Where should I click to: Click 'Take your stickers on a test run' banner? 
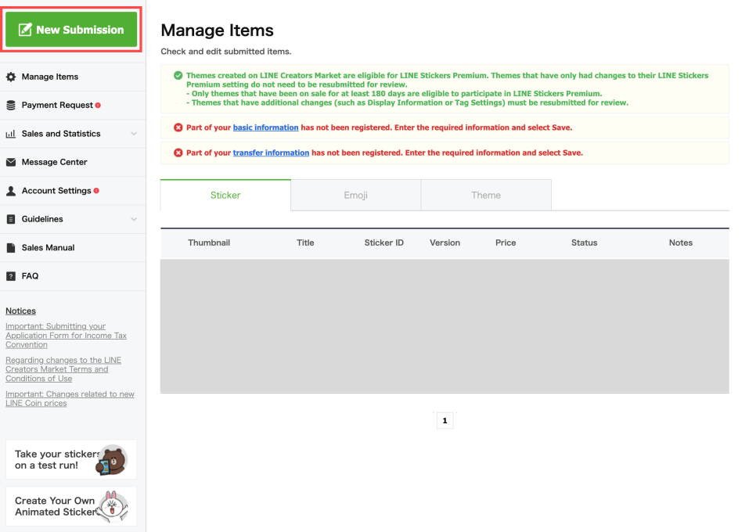click(71, 459)
